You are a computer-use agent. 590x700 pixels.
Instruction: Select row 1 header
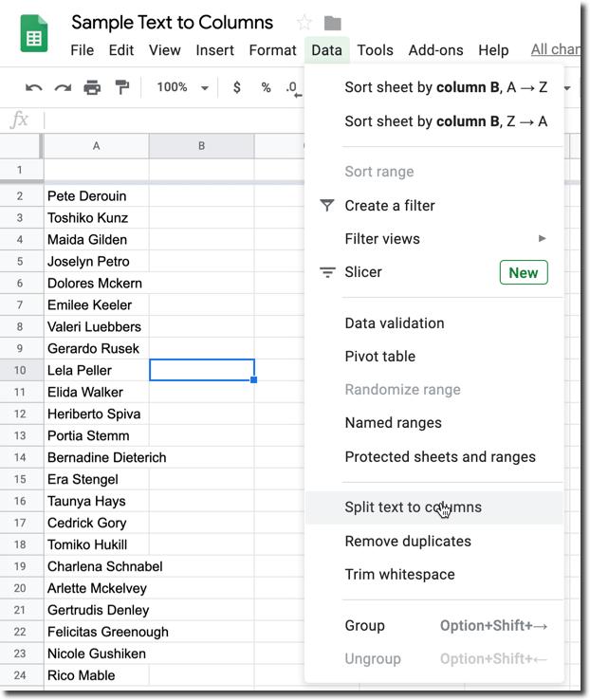point(21,170)
